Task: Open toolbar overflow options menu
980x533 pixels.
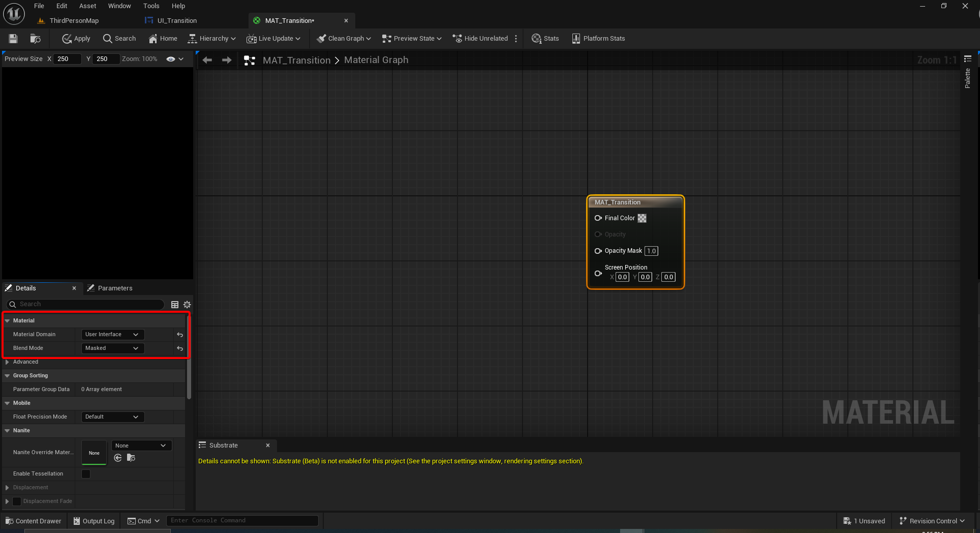Action: tap(516, 39)
